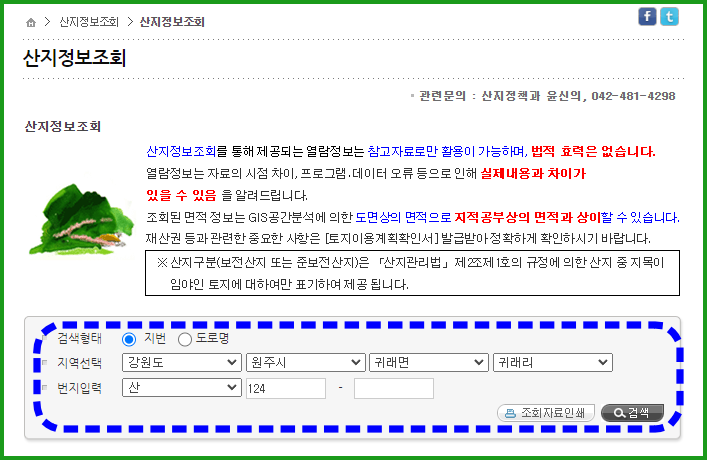Click the bold current breadcrumb 산지정보조회

[x=172, y=22]
